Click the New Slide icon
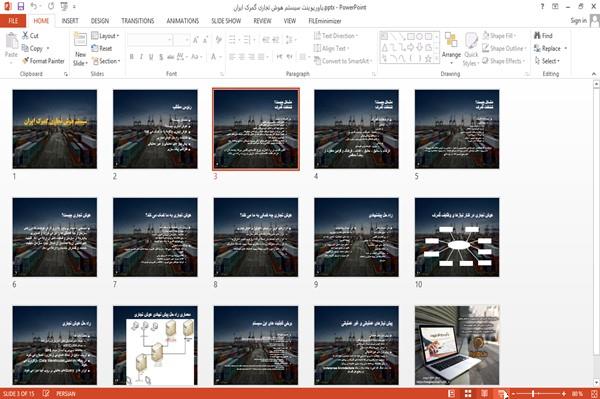Image resolution: width=600 pixels, height=399 pixels. [80, 40]
